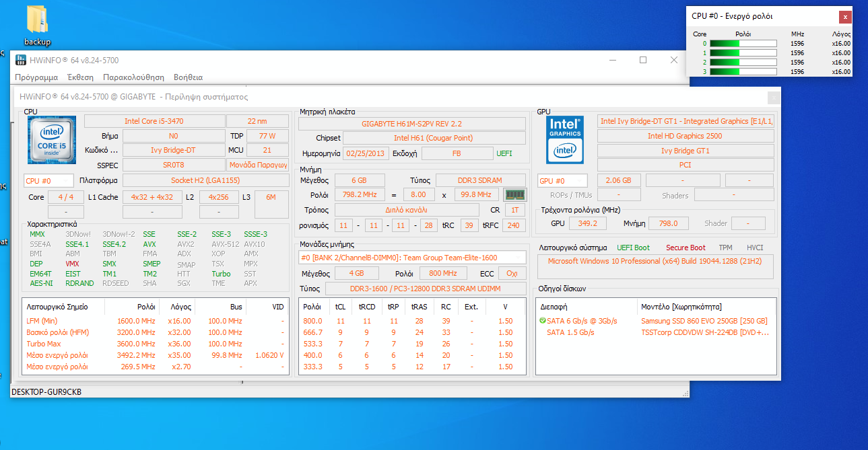
Task: Click the 2.06 GB GPU memory field
Action: click(x=618, y=180)
